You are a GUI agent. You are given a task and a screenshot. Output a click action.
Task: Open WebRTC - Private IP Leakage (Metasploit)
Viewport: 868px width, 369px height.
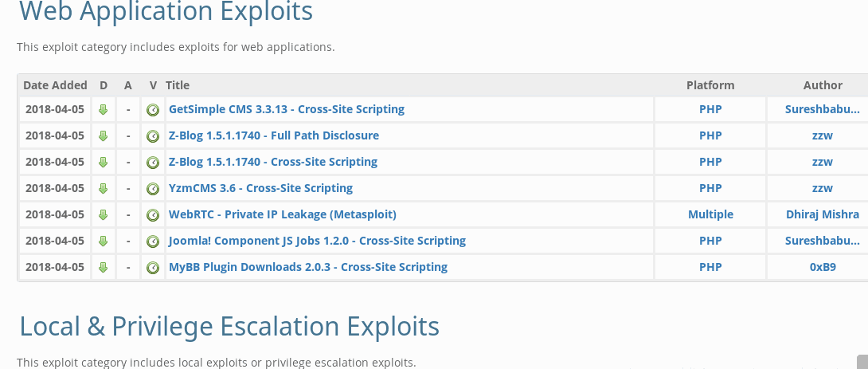point(283,214)
